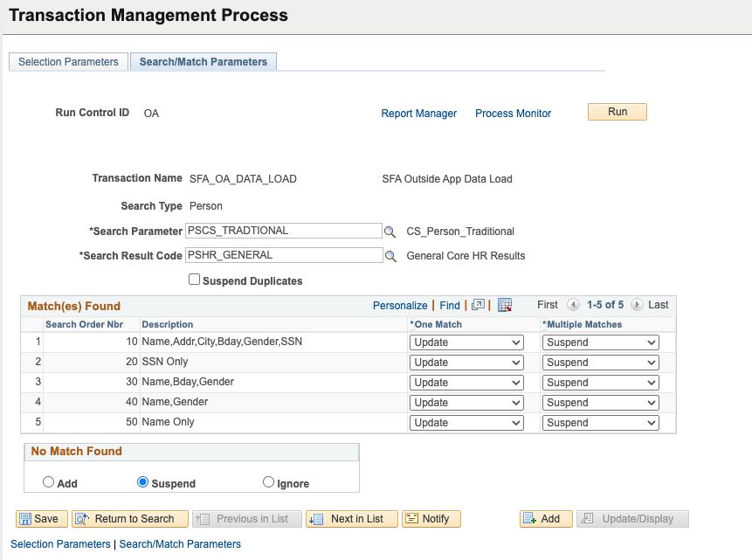This screenshot has width=752, height=560.
Task: Select Add under No Match Found
Action: click(49, 481)
